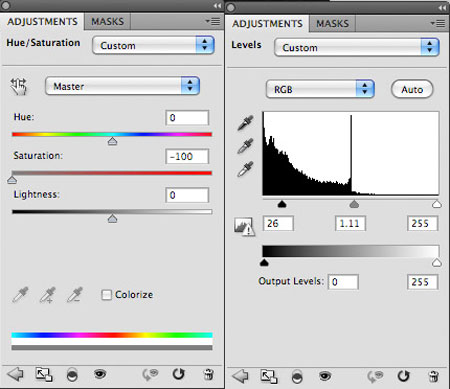Switch panel view size in Hue/Saturation panel

pos(44,374)
